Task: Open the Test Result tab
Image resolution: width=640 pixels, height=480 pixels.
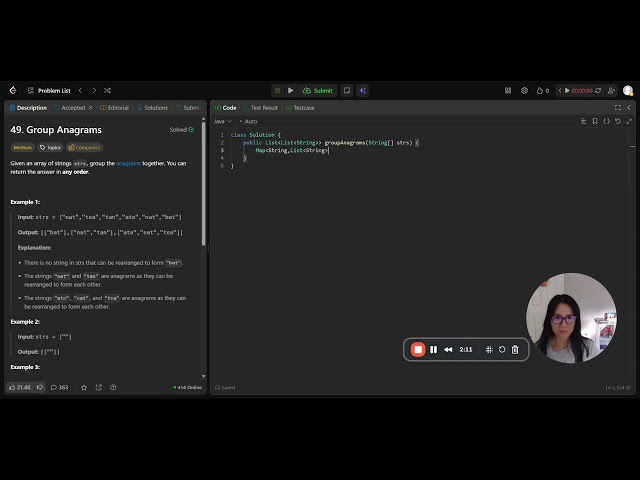Action: 260,108
